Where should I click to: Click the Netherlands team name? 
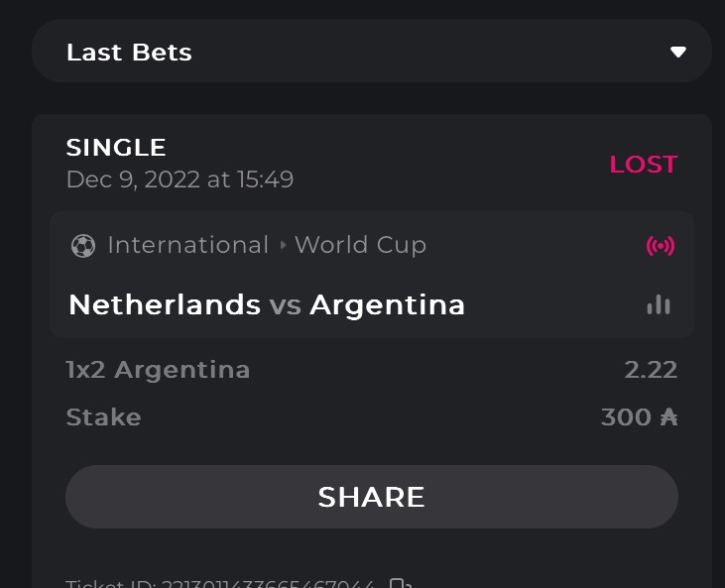point(165,304)
